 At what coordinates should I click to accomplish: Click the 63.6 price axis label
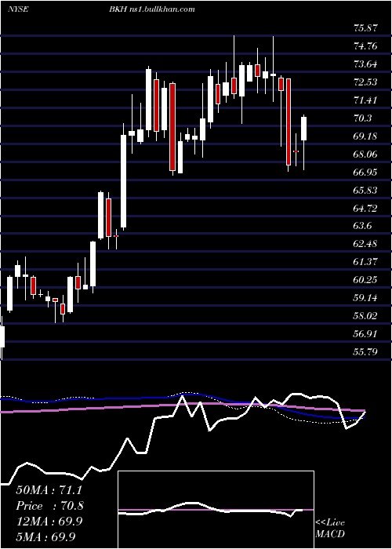363,226
